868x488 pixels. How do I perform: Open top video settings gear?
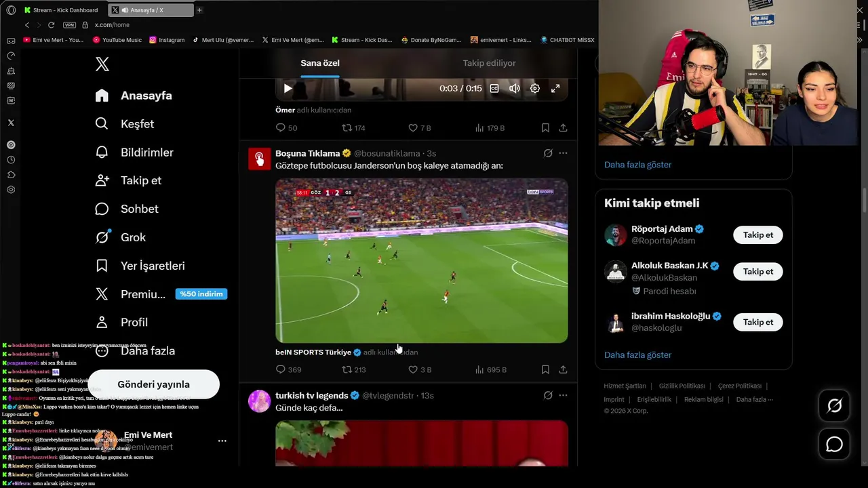pos(535,88)
